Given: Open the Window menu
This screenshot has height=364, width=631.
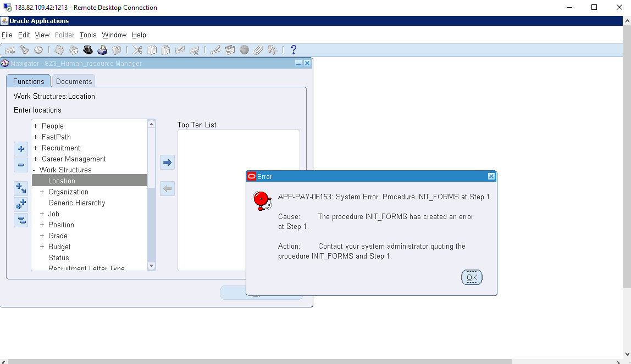Looking at the screenshot, I should (x=114, y=35).
